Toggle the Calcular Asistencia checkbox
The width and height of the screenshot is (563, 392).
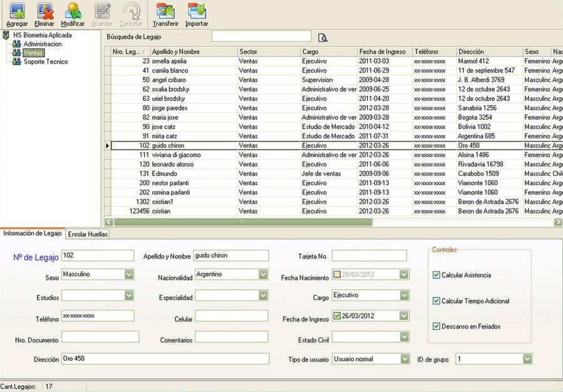pyautogui.click(x=436, y=275)
